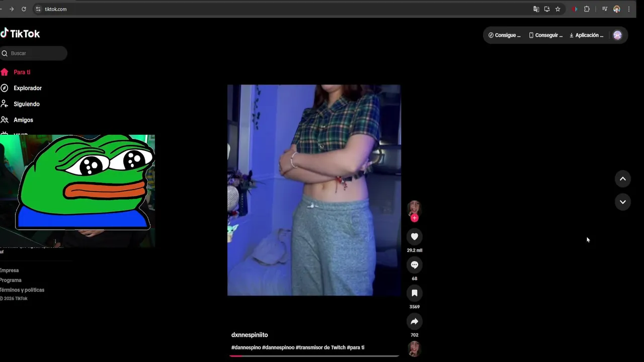644x362 pixels.
Task: Open the creator's avatar beside the video
Action: [415, 208]
